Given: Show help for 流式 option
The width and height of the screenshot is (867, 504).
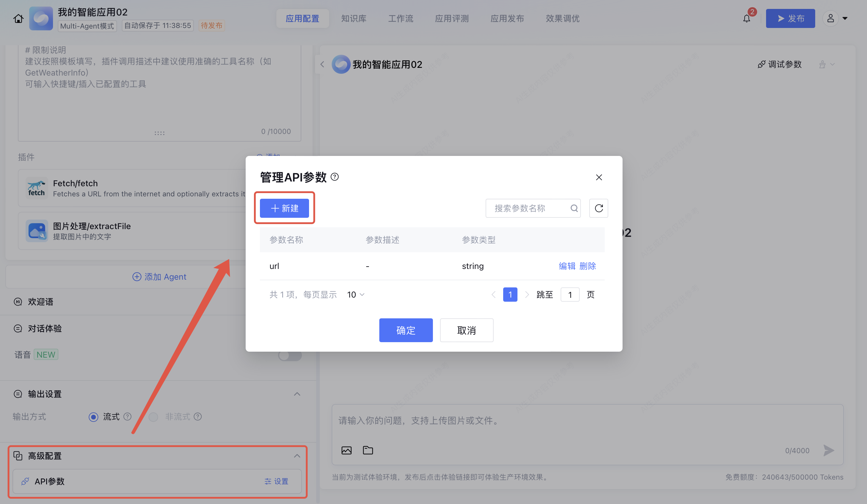Looking at the screenshot, I should click(x=128, y=417).
